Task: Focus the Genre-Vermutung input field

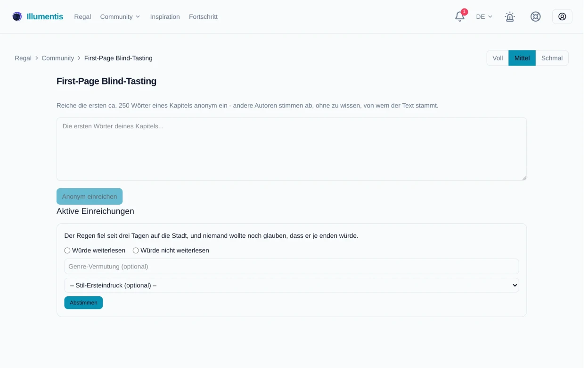Action: click(292, 266)
